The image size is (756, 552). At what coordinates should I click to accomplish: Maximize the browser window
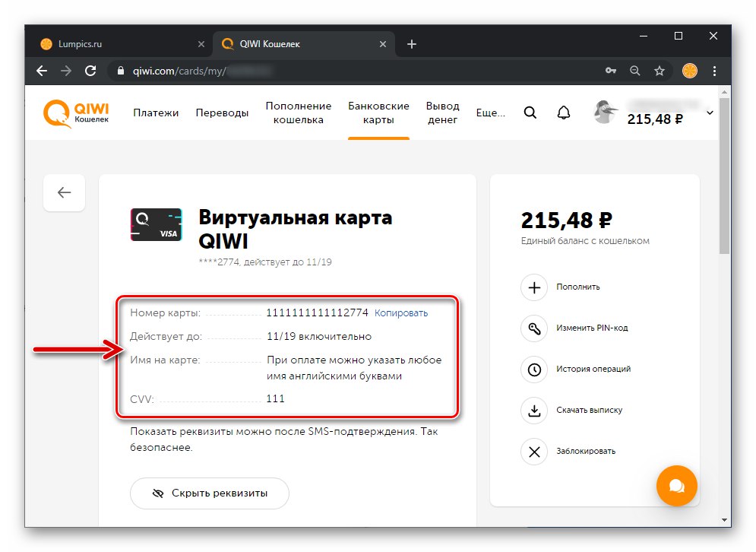click(679, 36)
